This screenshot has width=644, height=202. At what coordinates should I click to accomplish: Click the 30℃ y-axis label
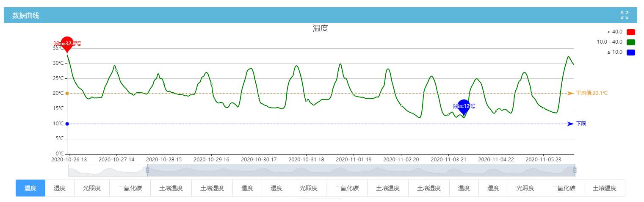click(x=58, y=63)
